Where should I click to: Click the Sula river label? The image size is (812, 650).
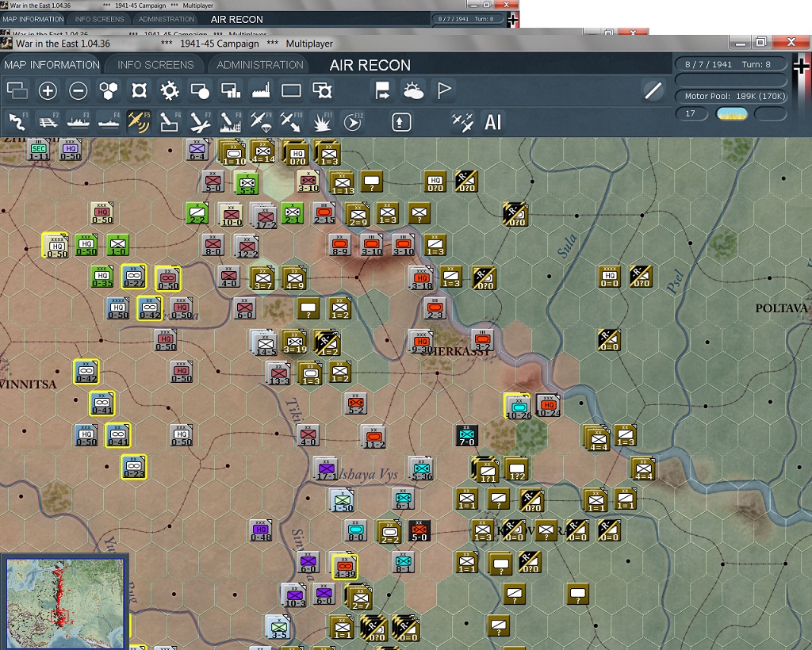567,246
